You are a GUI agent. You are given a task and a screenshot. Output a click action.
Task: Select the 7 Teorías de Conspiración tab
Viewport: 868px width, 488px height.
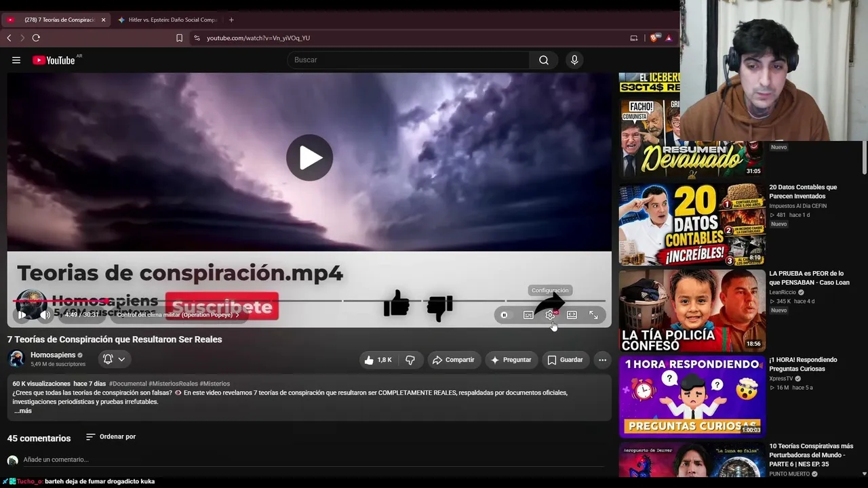coord(57,20)
